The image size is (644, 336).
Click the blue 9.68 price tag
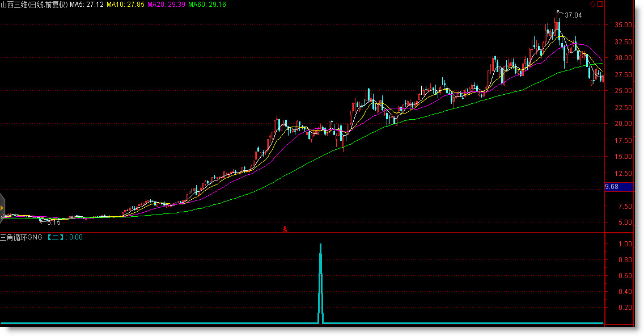612,187
